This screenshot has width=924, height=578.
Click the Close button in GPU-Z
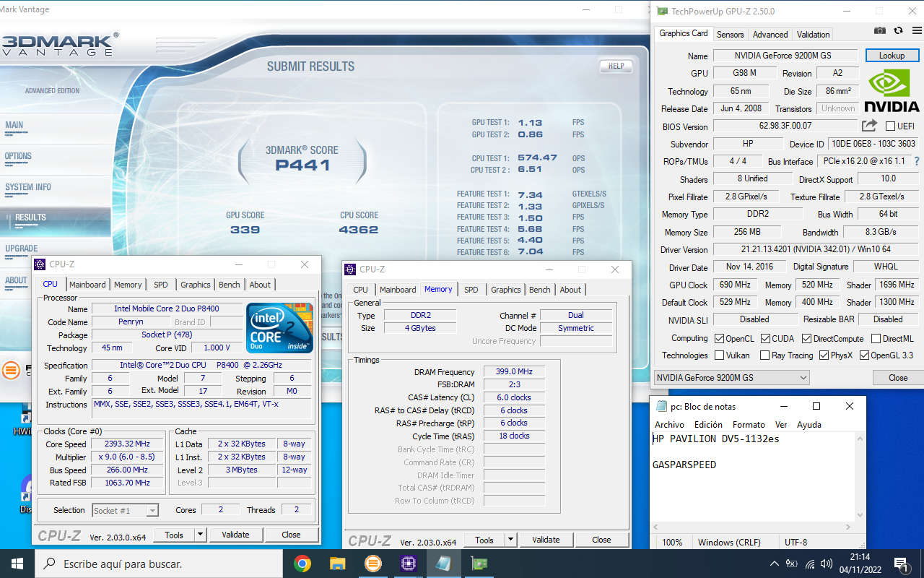click(898, 378)
